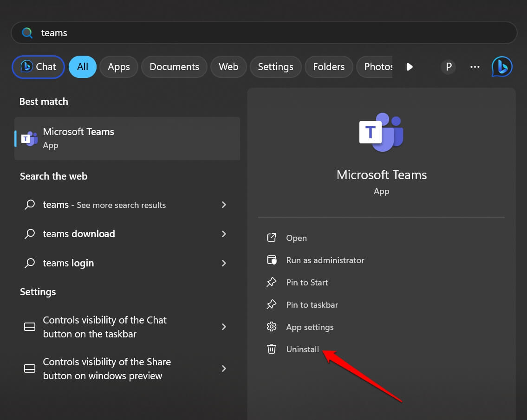Open the Settings search filter

pyautogui.click(x=275, y=66)
